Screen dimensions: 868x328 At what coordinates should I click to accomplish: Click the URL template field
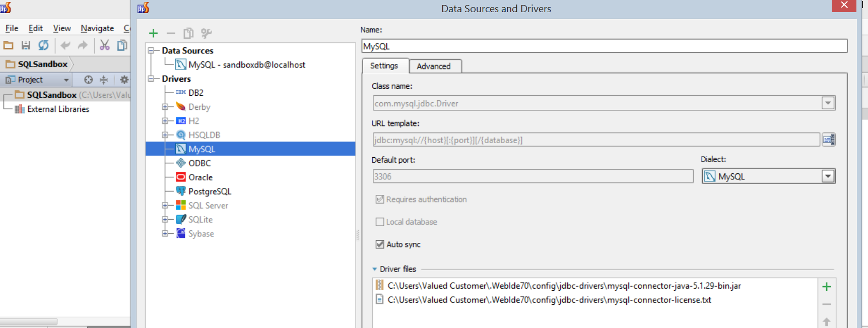596,140
